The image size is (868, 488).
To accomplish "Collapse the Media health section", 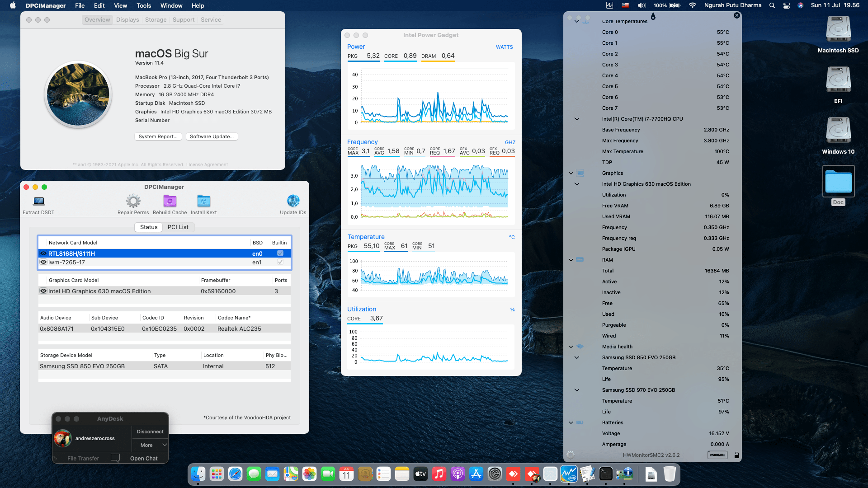I will point(571,347).
